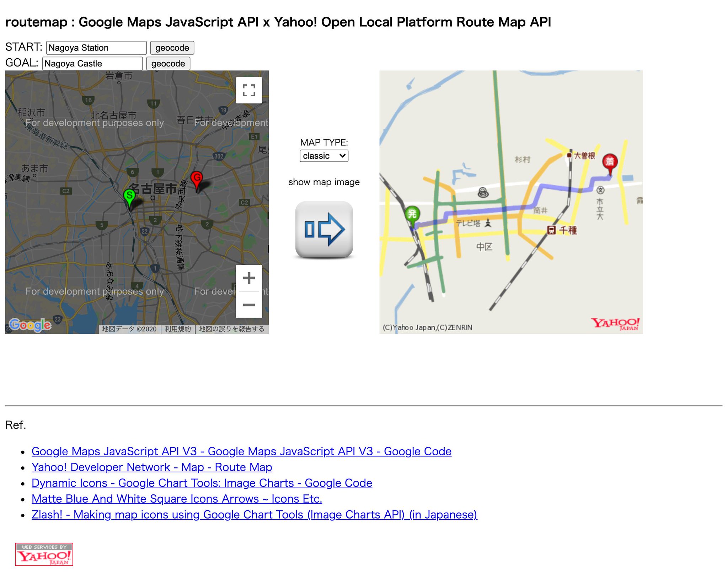Click the blue arrow show map image button
This screenshot has width=728, height=585.
324,229
